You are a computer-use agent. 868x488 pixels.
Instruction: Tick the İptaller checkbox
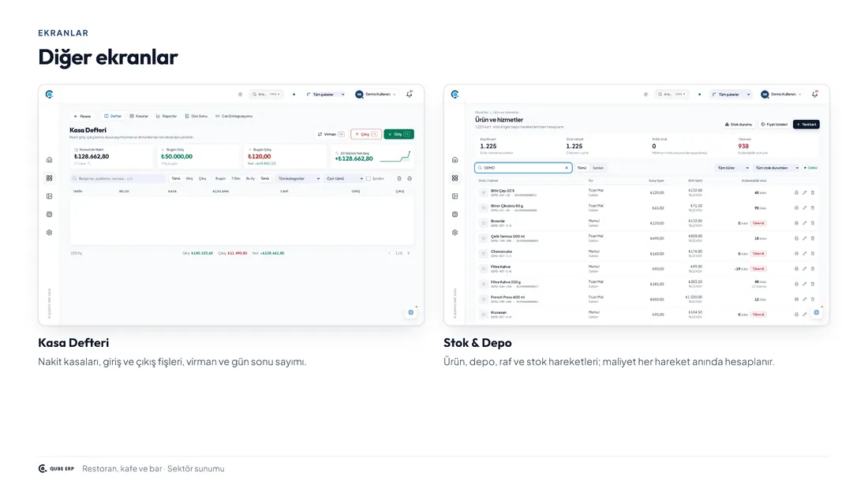pos(369,179)
